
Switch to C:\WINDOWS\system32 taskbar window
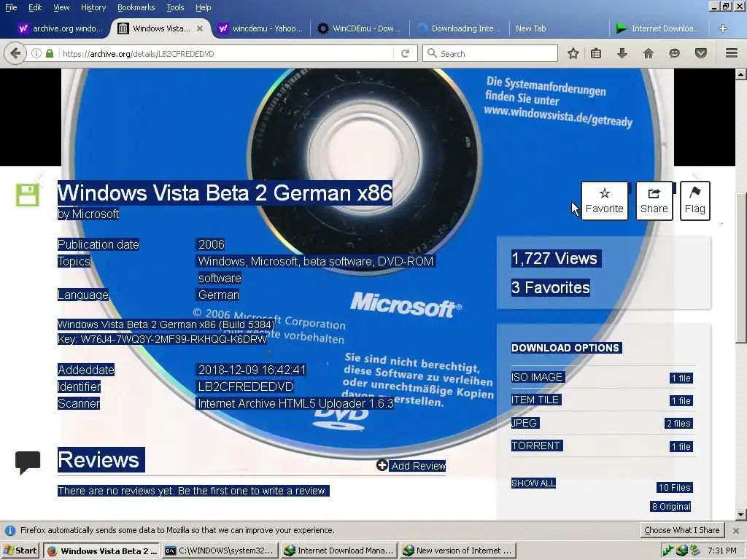point(219,551)
